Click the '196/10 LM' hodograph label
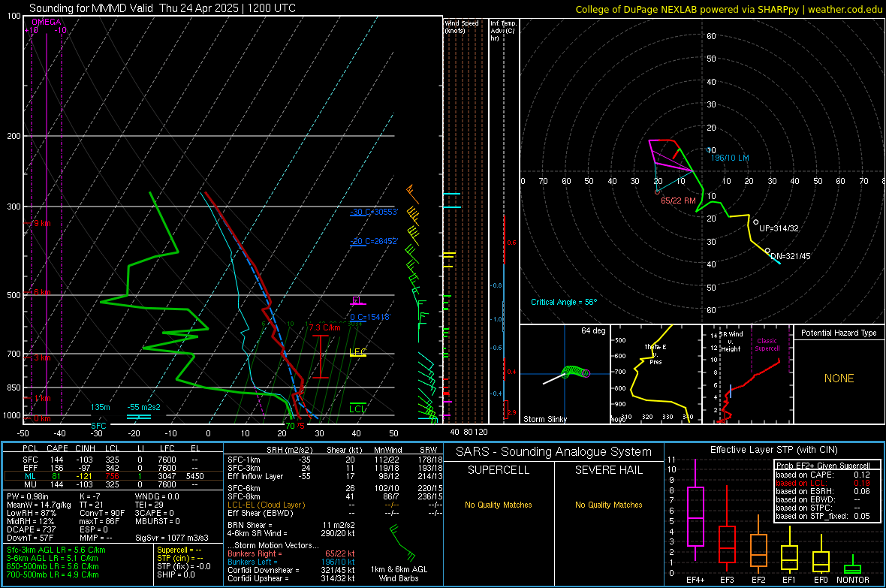Screen dimensions: 886x588 click(x=730, y=158)
